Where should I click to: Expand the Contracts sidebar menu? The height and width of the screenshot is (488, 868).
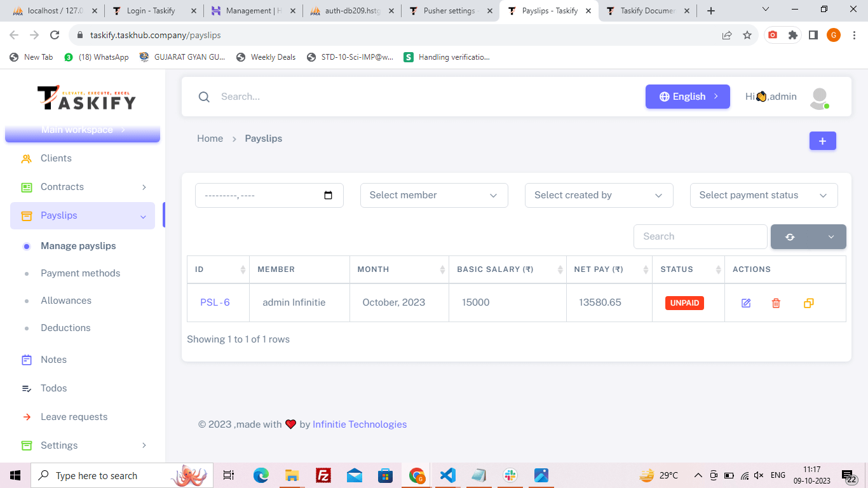[85, 187]
